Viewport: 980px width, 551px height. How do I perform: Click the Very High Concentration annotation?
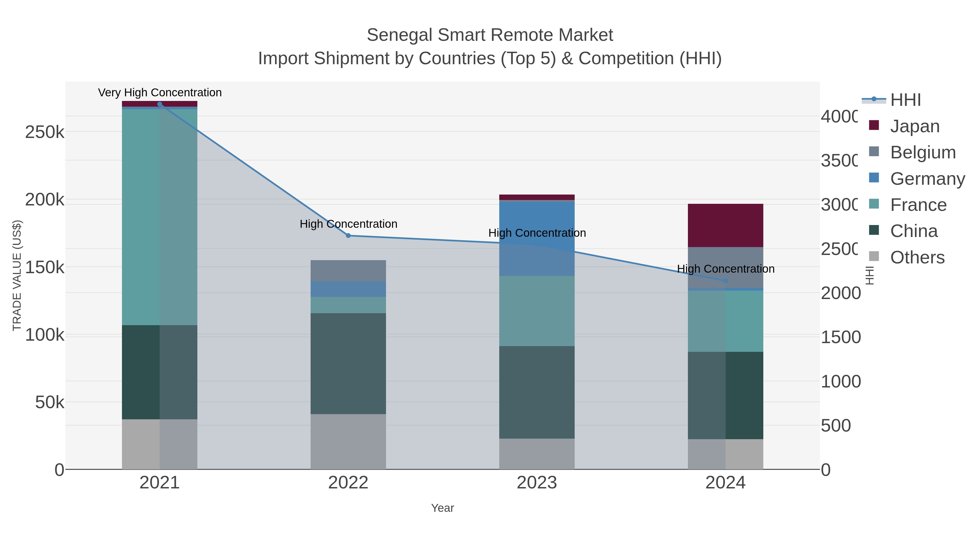point(160,93)
